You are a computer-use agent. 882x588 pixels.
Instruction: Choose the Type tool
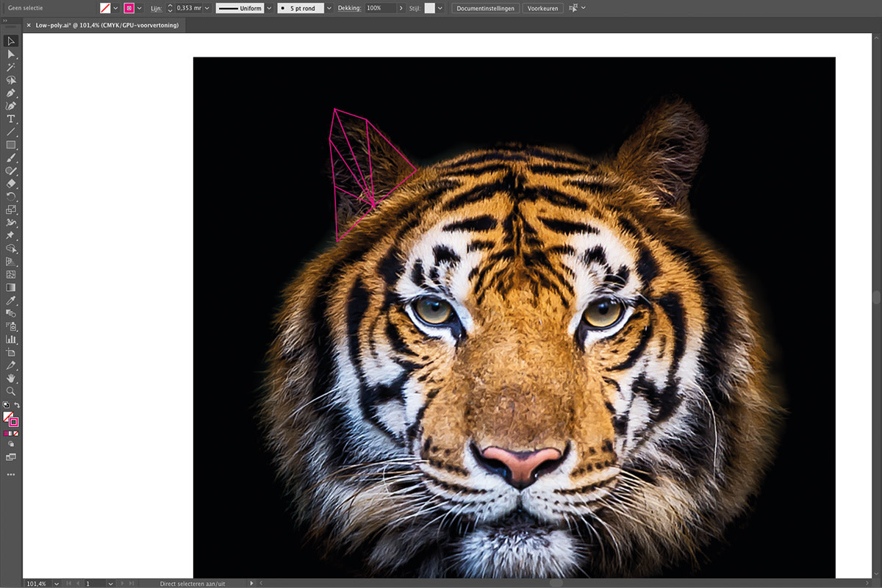click(11, 119)
